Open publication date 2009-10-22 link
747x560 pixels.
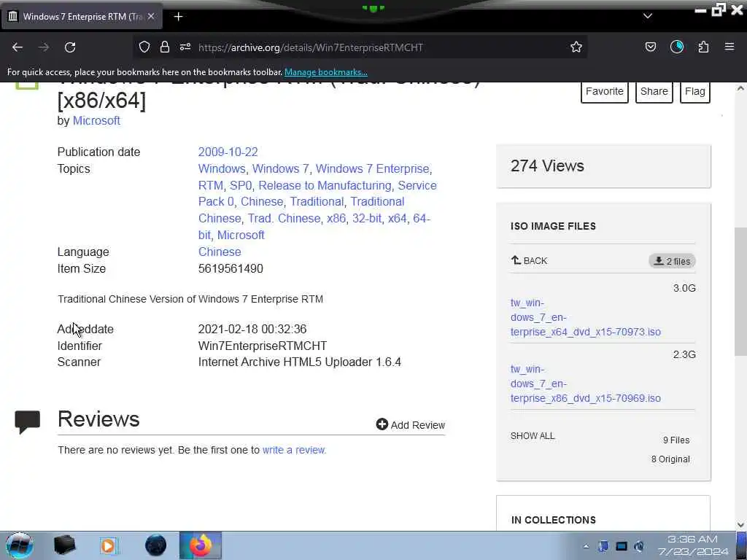pos(228,152)
